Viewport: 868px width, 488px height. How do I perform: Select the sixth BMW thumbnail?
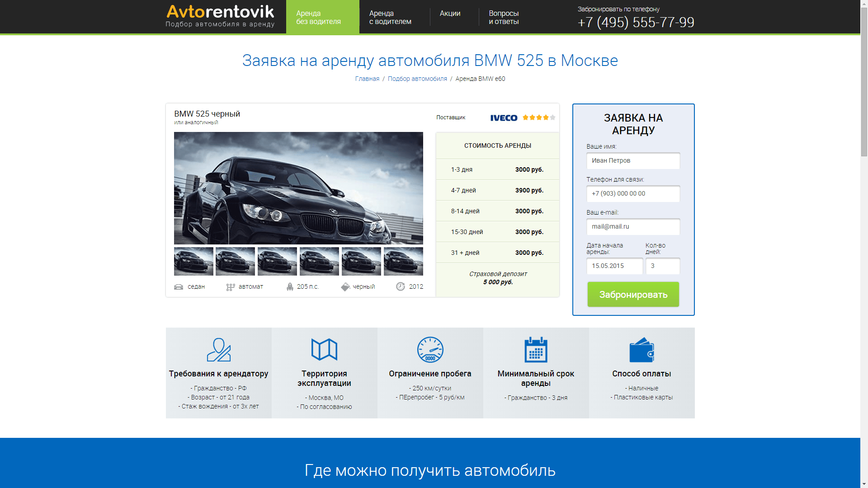coord(403,261)
